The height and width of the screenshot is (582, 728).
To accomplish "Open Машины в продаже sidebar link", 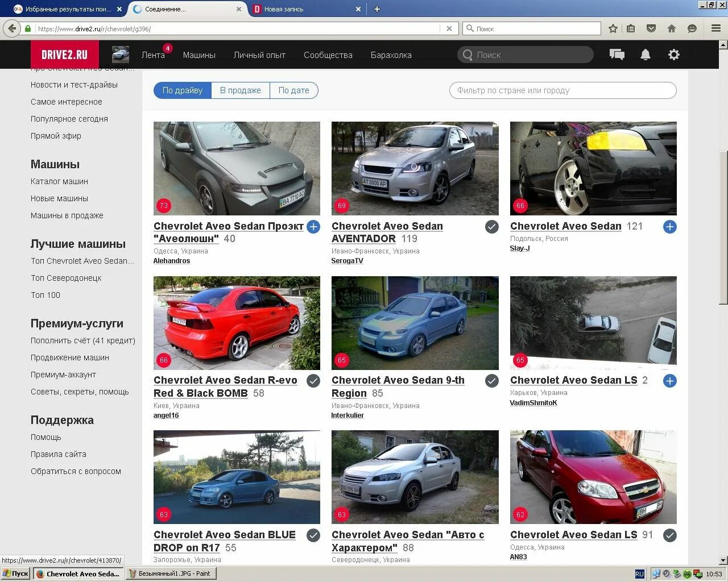I will tap(67, 215).
